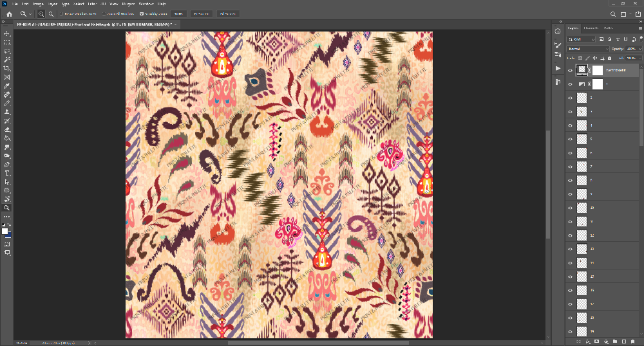The image size is (644, 346).
Task: Select the Hand tool
Action: point(7,199)
